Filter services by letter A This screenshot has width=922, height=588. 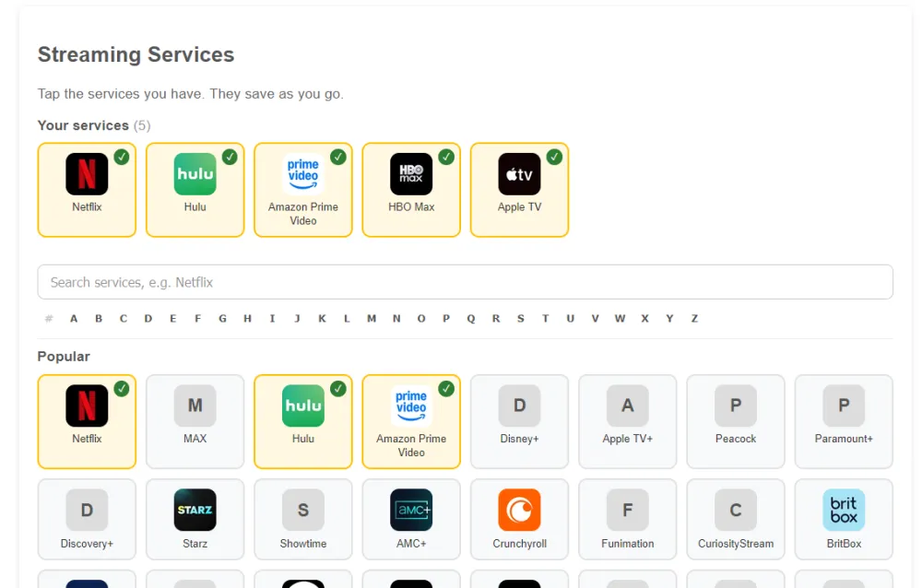coord(74,318)
